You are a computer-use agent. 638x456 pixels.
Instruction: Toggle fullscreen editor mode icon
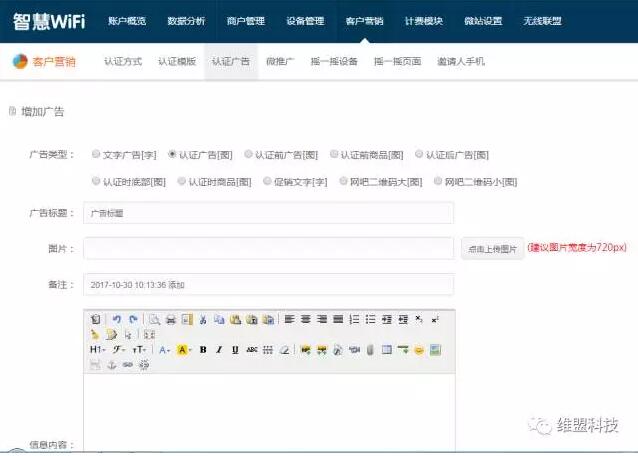149,335
